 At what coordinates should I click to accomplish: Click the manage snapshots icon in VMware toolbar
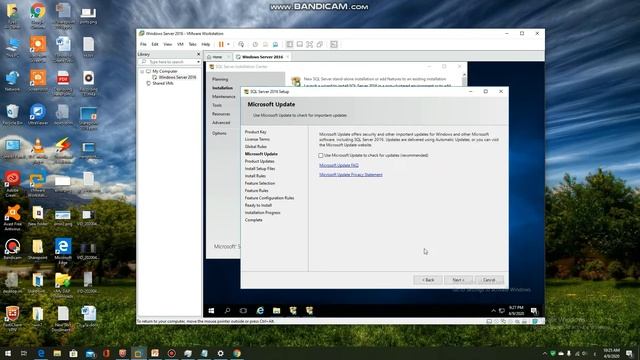pos(275,44)
